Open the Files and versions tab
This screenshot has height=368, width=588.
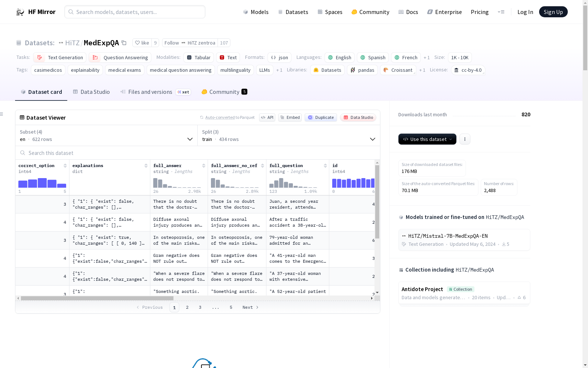pos(155,92)
